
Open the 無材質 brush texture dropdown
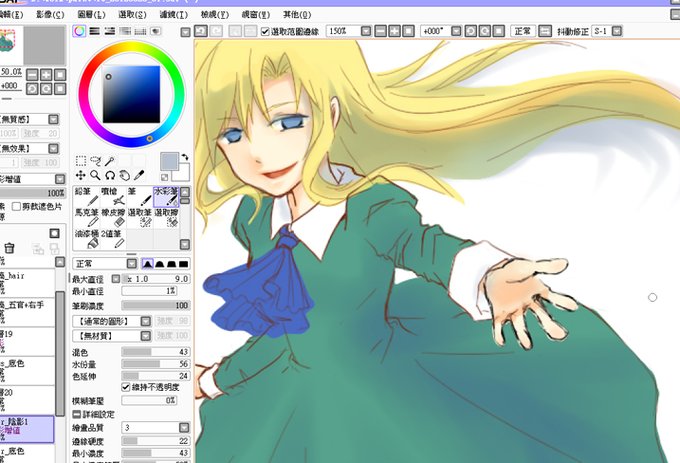tap(146, 336)
